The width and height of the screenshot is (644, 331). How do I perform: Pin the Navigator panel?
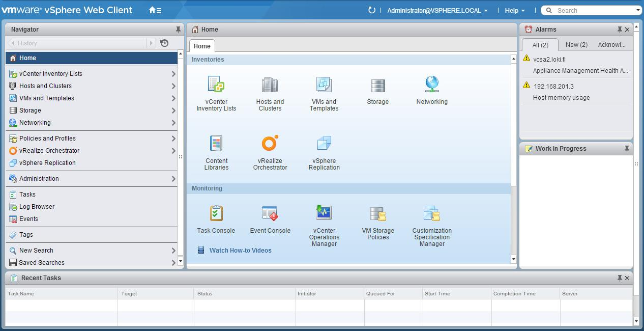tap(178, 30)
